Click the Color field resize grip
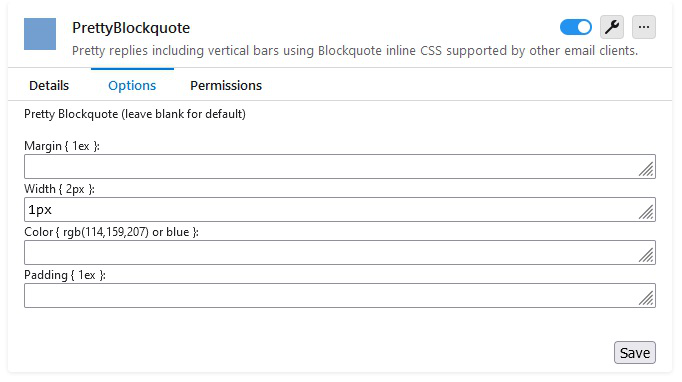 point(646,255)
